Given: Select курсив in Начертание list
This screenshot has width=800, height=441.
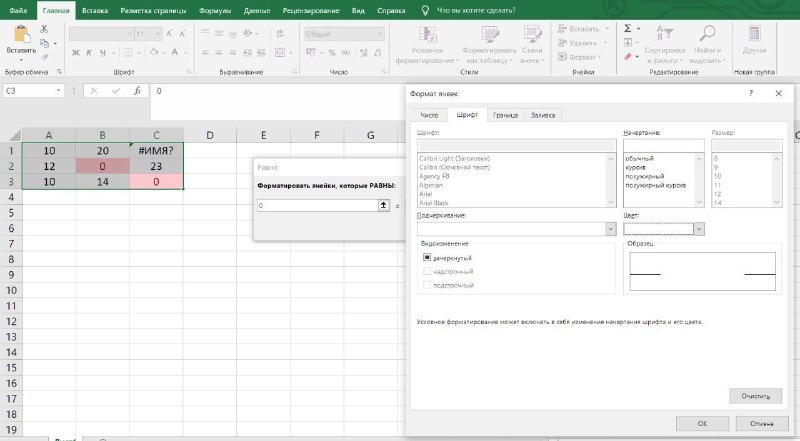Looking at the screenshot, I should click(x=635, y=167).
